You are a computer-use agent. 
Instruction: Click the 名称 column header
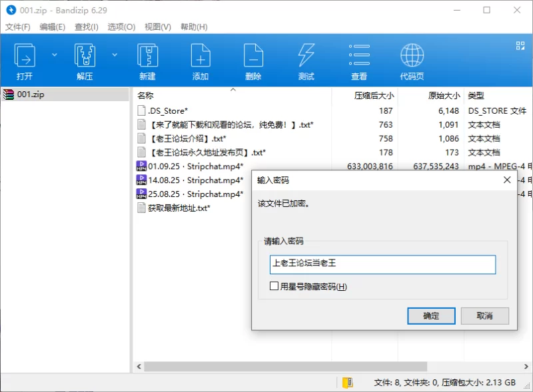coord(145,96)
